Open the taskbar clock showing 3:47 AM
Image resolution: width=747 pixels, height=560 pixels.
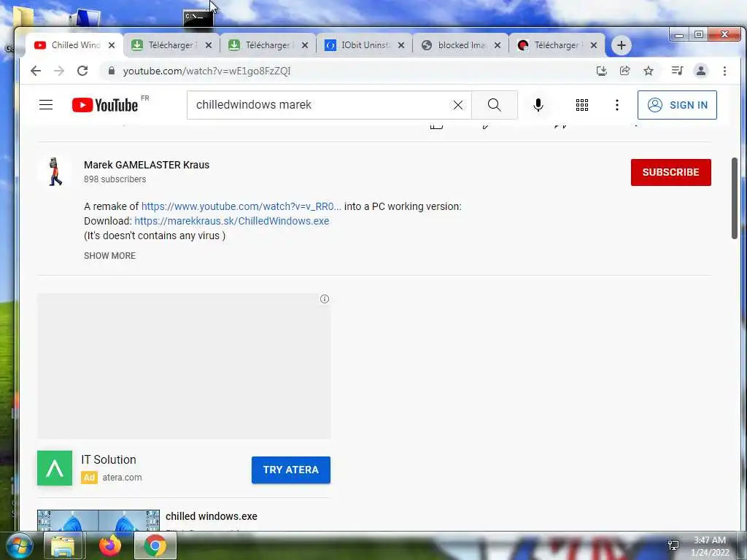709,546
